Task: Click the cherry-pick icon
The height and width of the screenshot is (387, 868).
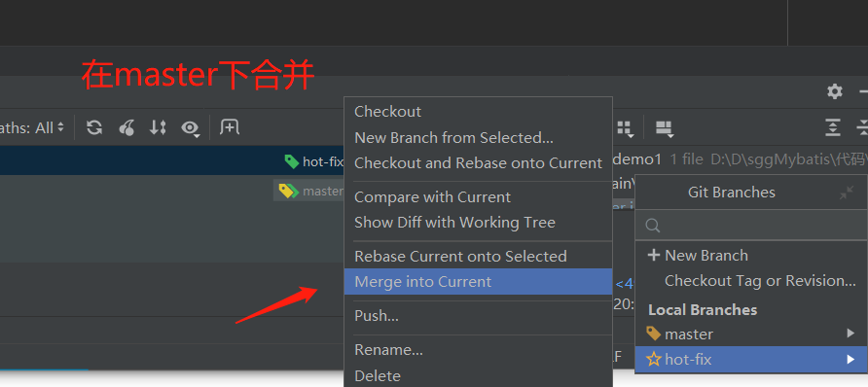Action: tap(127, 127)
